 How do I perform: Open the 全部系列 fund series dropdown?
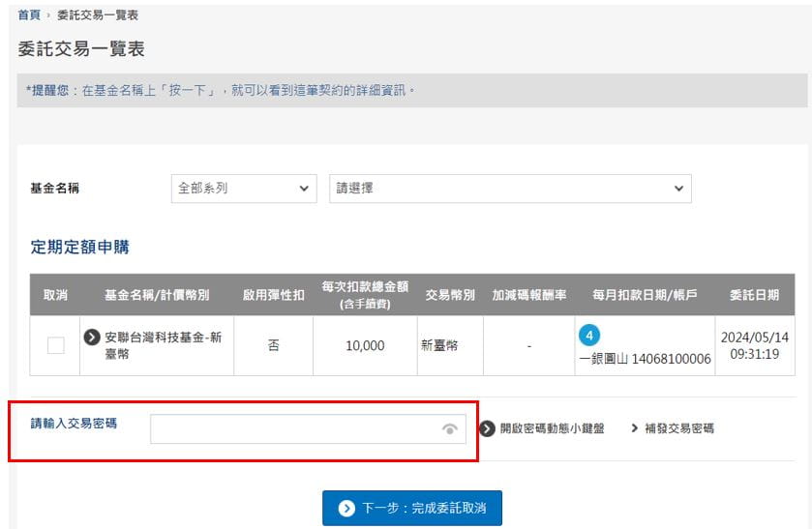(243, 189)
